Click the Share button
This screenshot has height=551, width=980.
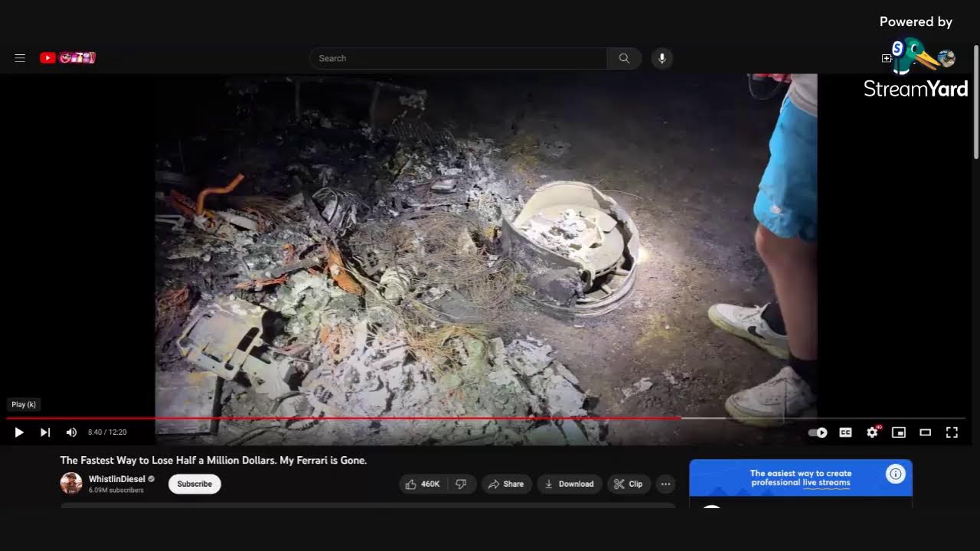(506, 484)
